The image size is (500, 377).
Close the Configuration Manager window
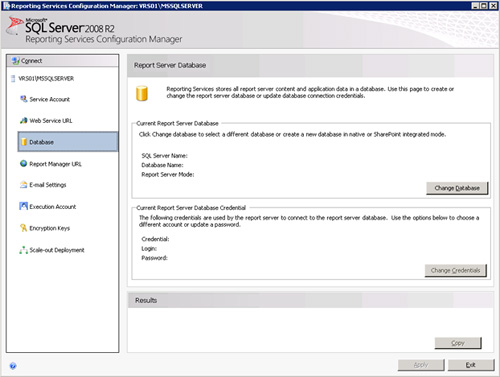point(493,6)
